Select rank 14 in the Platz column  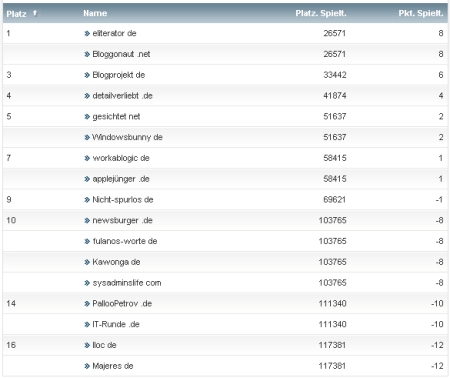11,304
